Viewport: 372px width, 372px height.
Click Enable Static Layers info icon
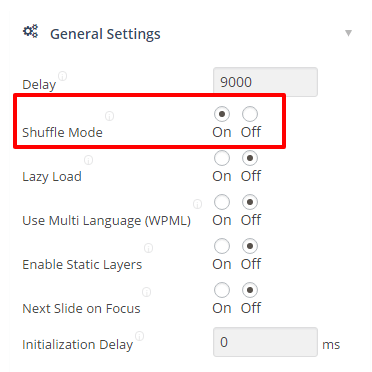[148, 248]
